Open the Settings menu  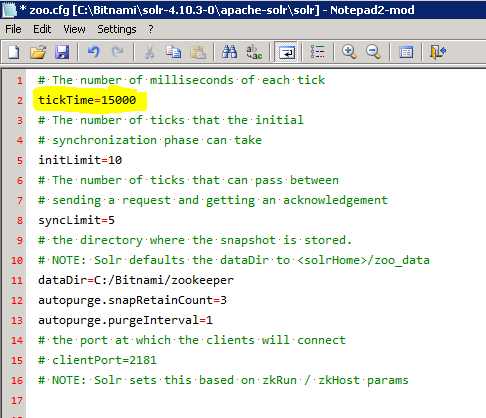117,29
